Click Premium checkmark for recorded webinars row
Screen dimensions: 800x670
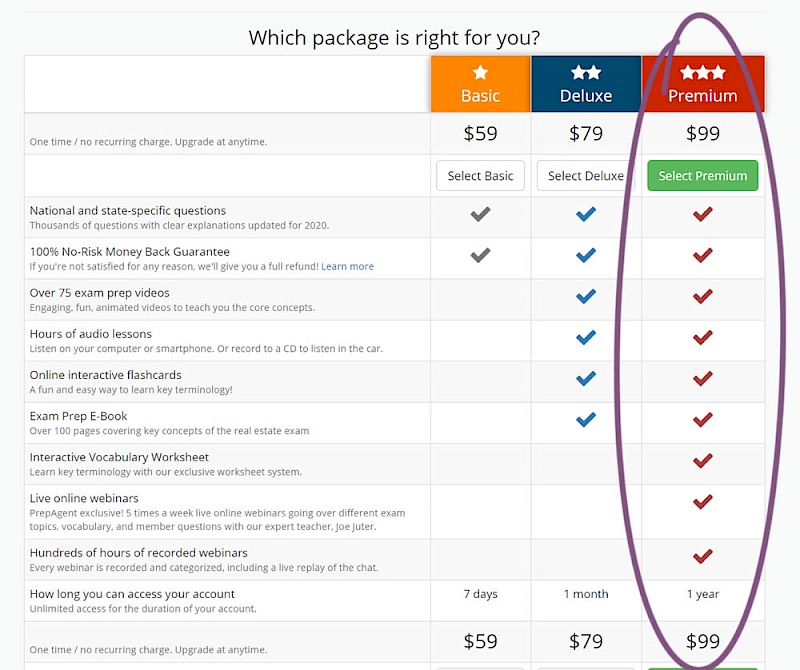(703, 556)
